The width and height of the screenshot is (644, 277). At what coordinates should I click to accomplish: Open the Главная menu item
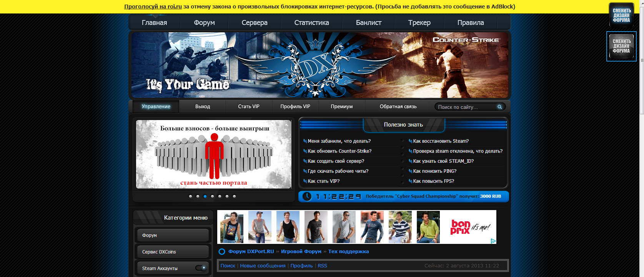click(155, 23)
